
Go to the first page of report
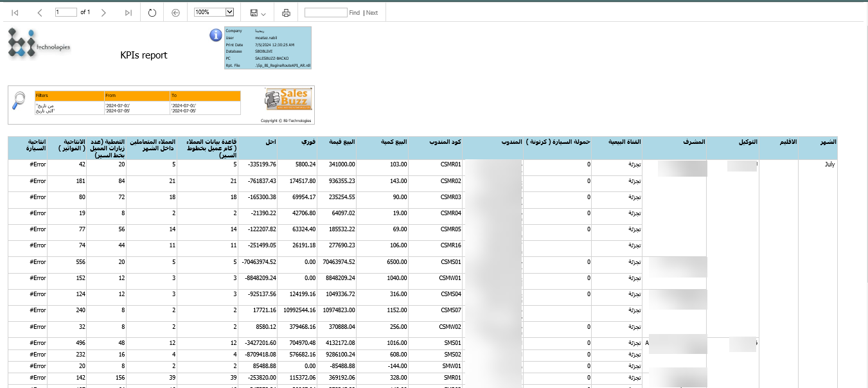tap(15, 13)
